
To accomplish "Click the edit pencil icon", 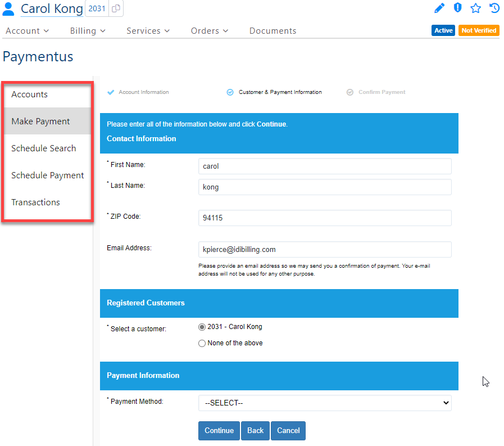I will pos(439,8).
